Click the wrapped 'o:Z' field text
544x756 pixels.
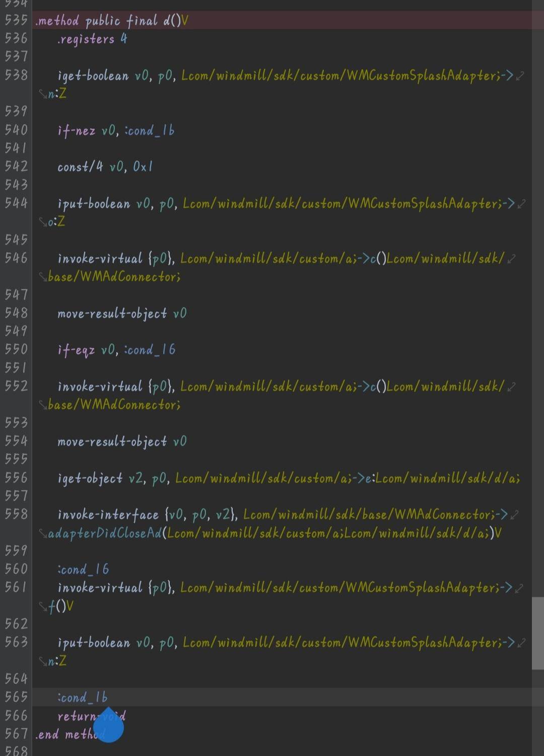pyautogui.click(x=56, y=222)
